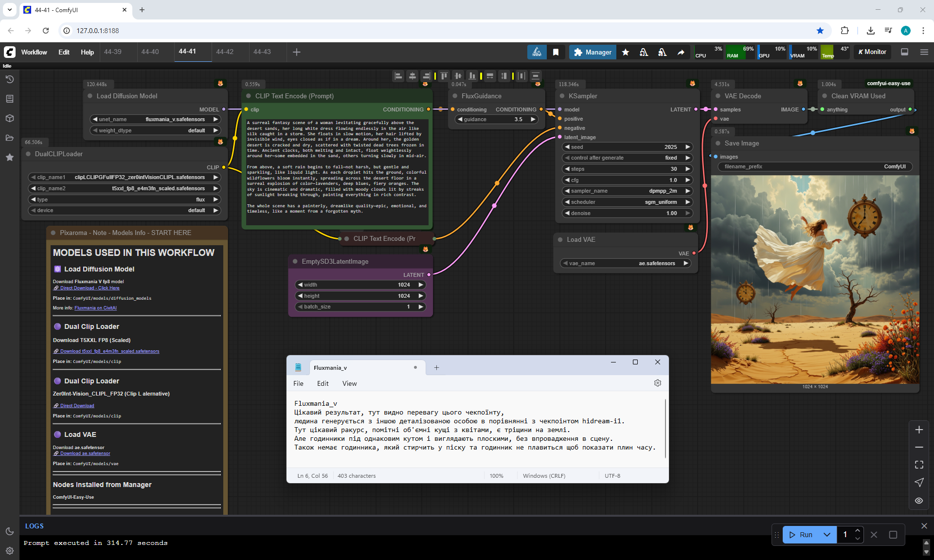Open the node library sidebar icon
The height and width of the screenshot is (560, 934).
click(x=9, y=99)
